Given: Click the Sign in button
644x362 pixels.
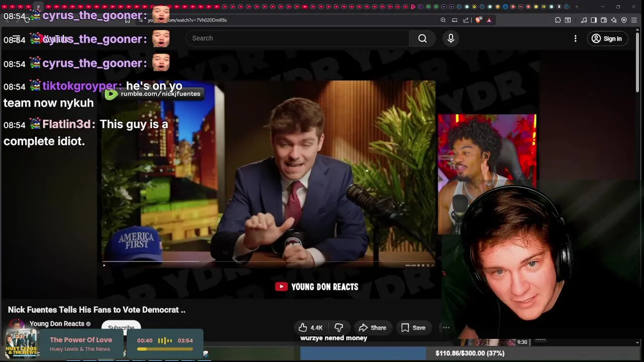Looking at the screenshot, I should pos(607,39).
